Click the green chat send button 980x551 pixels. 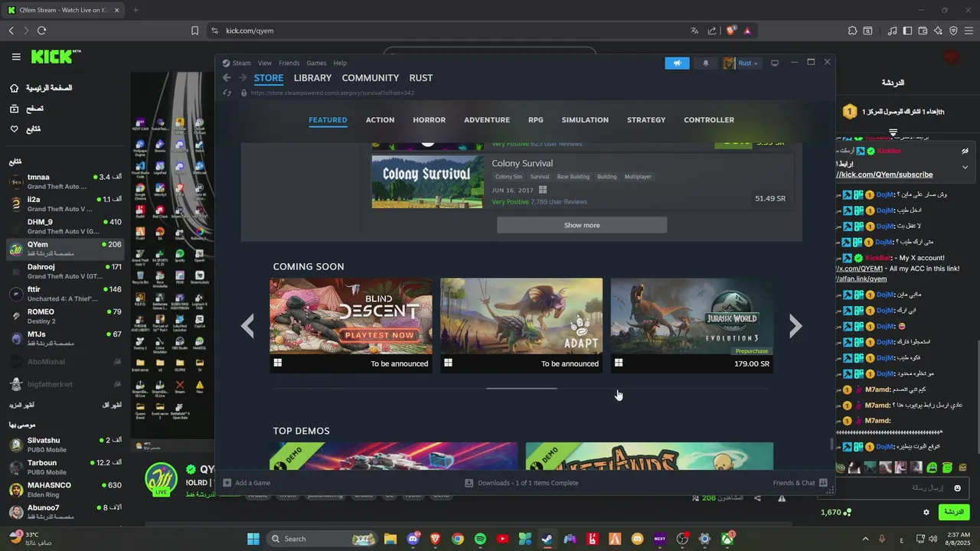click(954, 512)
